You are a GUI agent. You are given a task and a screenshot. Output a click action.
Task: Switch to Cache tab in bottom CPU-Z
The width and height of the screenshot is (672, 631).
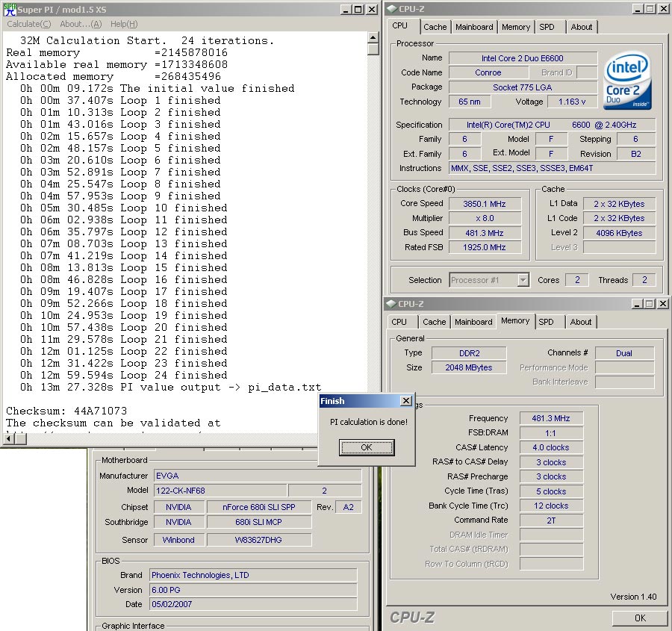point(434,322)
